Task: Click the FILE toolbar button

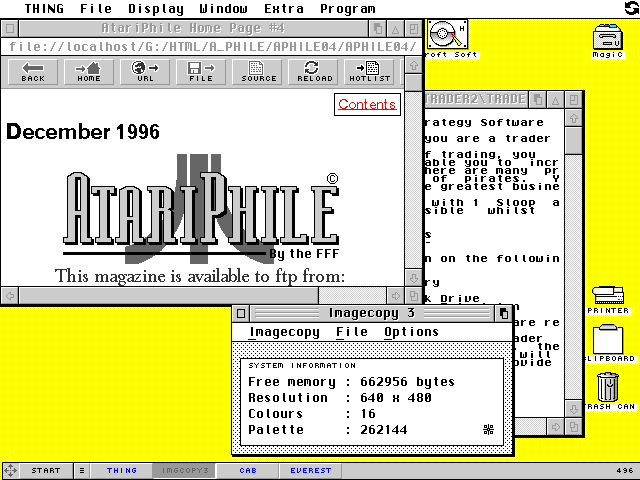Action: click(x=201, y=72)
